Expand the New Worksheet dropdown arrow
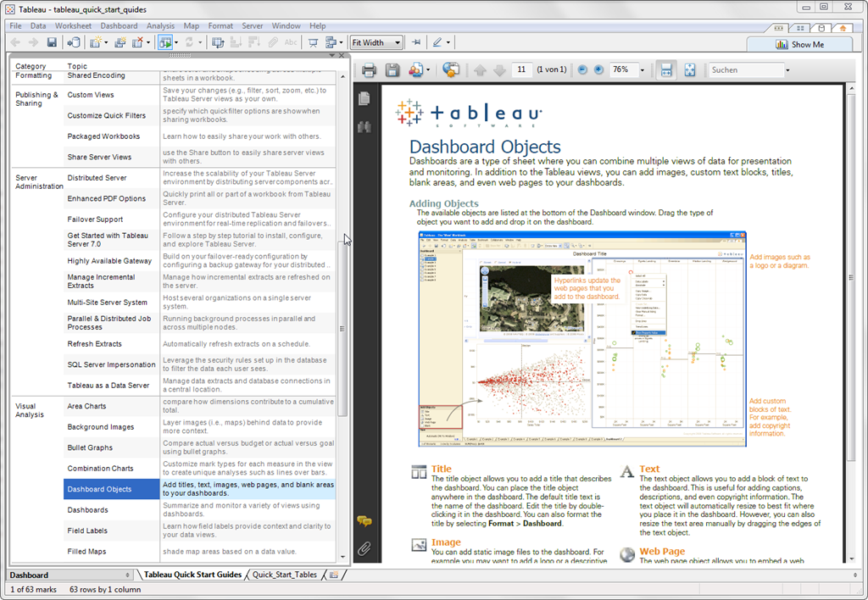Viewport: 868px width, 600px height. (106, 42)
